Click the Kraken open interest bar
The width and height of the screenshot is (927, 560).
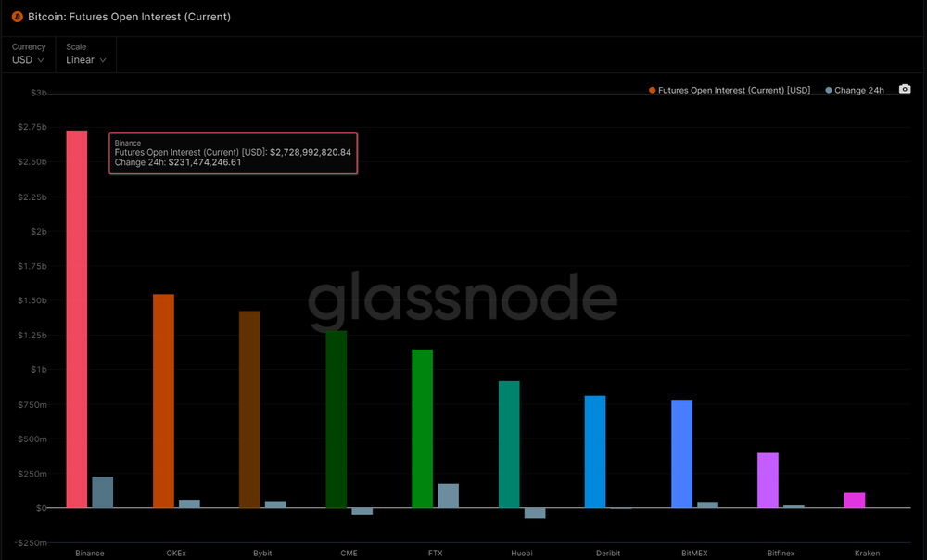click(855, 501)
